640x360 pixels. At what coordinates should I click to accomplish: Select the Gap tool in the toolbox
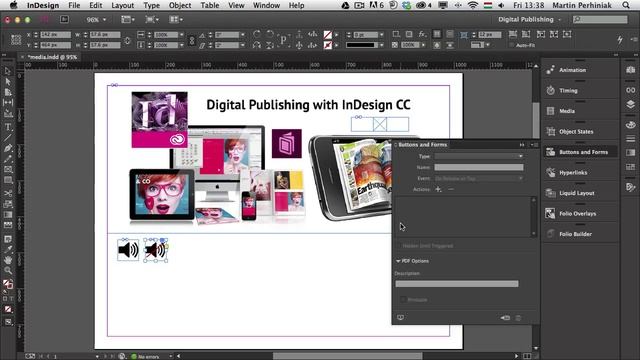click(x=8, y=102)
